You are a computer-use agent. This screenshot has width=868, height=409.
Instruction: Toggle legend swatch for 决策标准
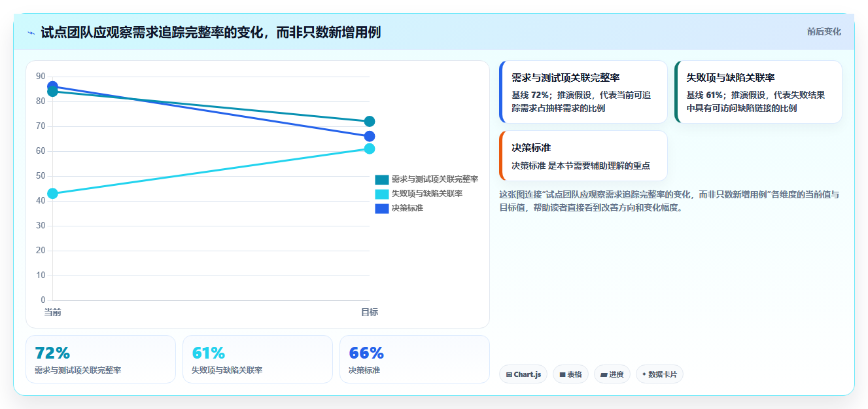(x=382, y=208)
